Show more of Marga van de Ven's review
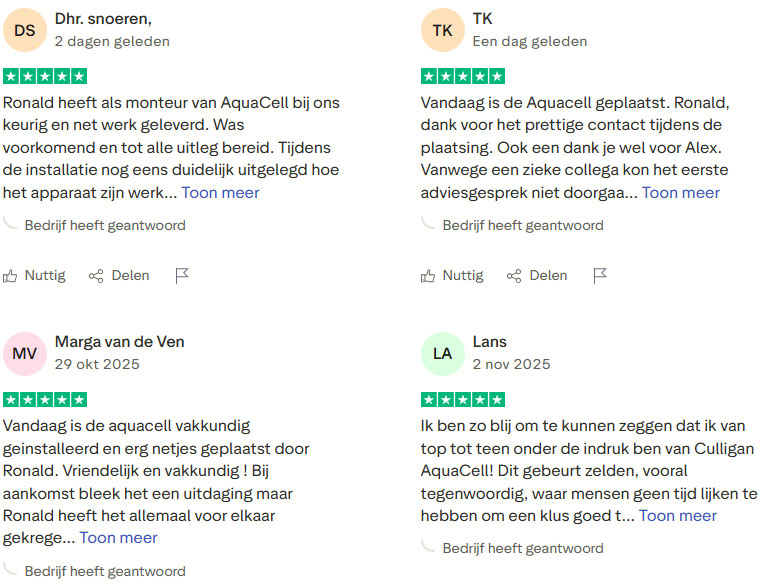 click(118, 538)
